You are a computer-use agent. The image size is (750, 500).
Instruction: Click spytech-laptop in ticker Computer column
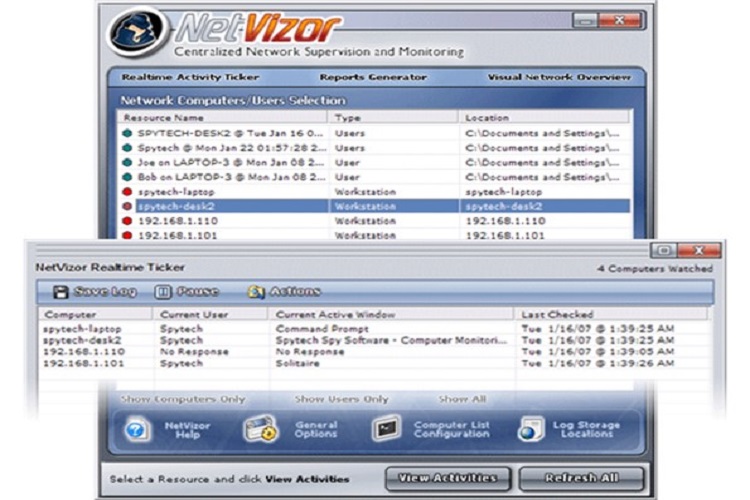click(82, 329)
